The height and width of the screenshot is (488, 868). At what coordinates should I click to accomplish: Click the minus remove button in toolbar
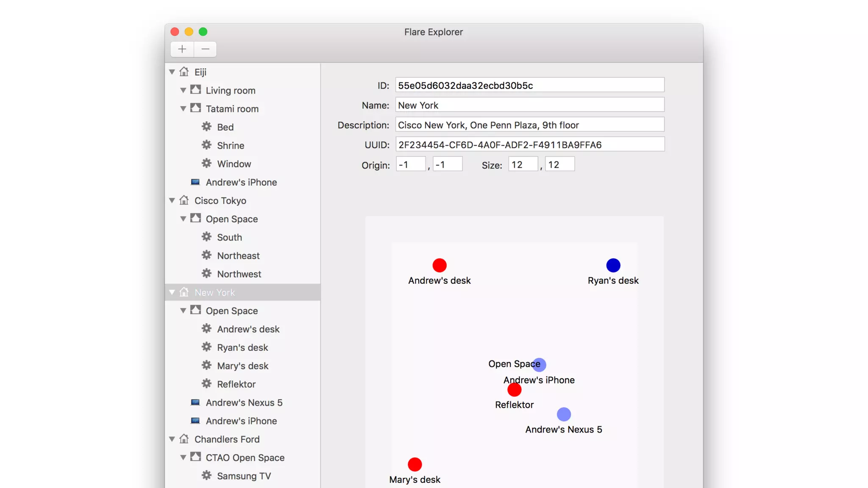click(206, 49)
